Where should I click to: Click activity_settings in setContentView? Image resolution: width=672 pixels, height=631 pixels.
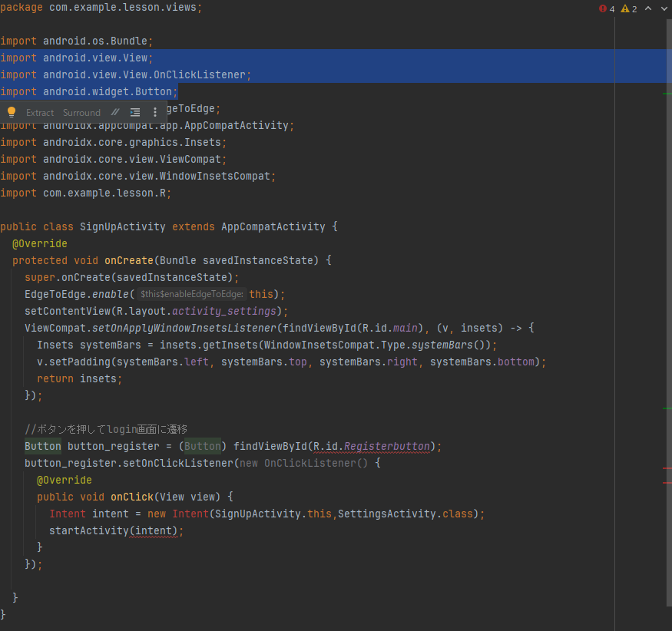coord(224,311)
